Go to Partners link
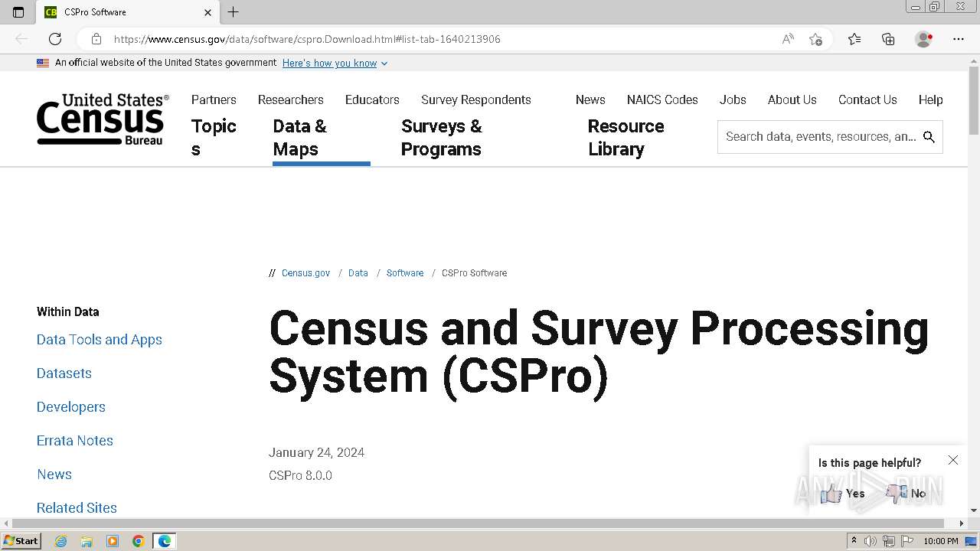Screen dimensions: 980x551 [214, 99]
